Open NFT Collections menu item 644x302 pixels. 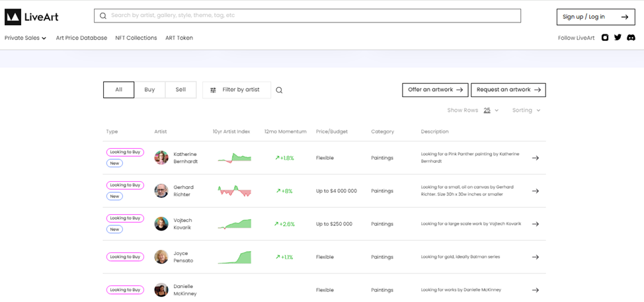click(x=136, y=38)
